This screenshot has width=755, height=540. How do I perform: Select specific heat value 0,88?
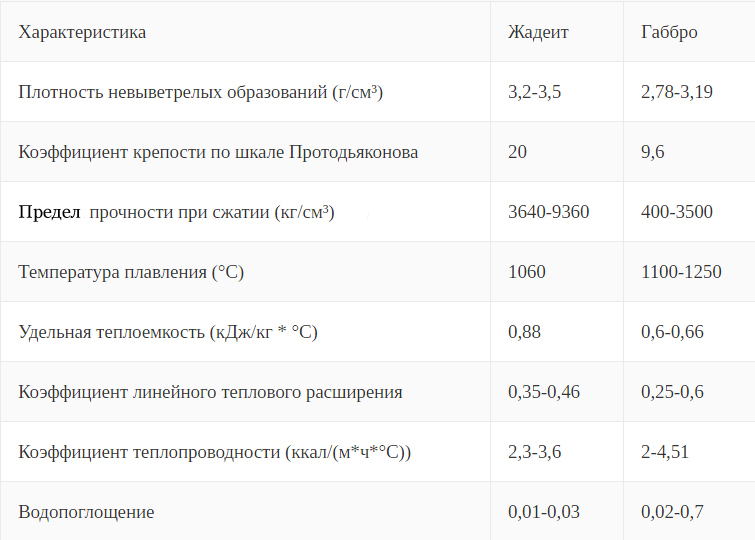[524, 332]
